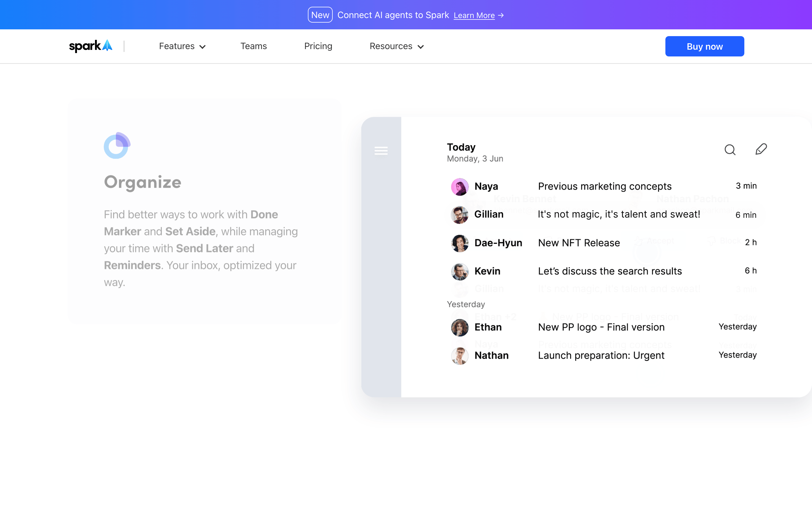
Task: Click sender name Dae-Hyun
Action: [x=498, y=243]
